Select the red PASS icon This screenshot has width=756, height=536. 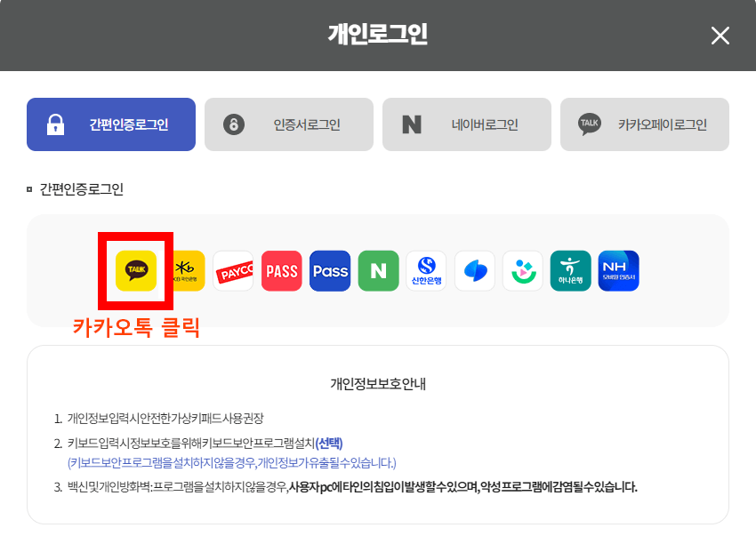282,270
